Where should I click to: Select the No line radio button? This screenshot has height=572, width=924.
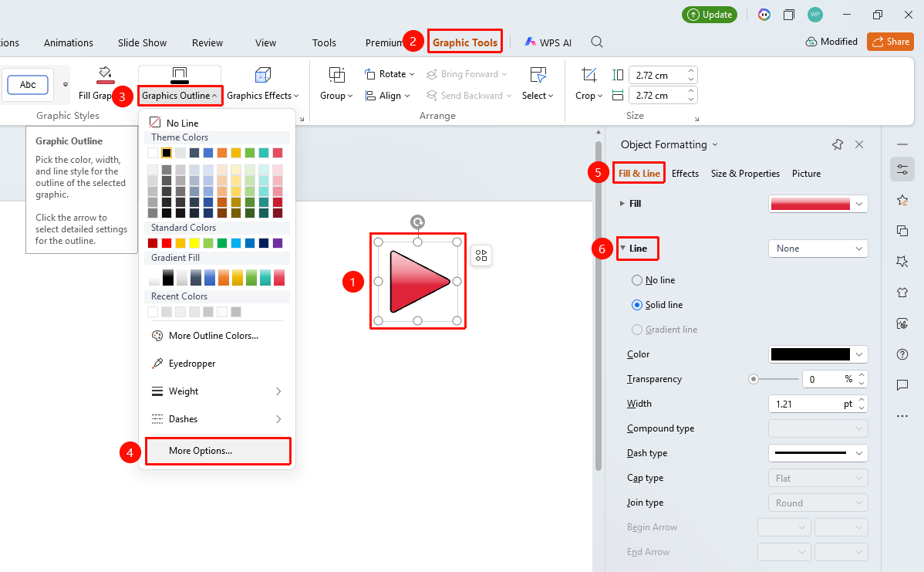tap(637, 280)
